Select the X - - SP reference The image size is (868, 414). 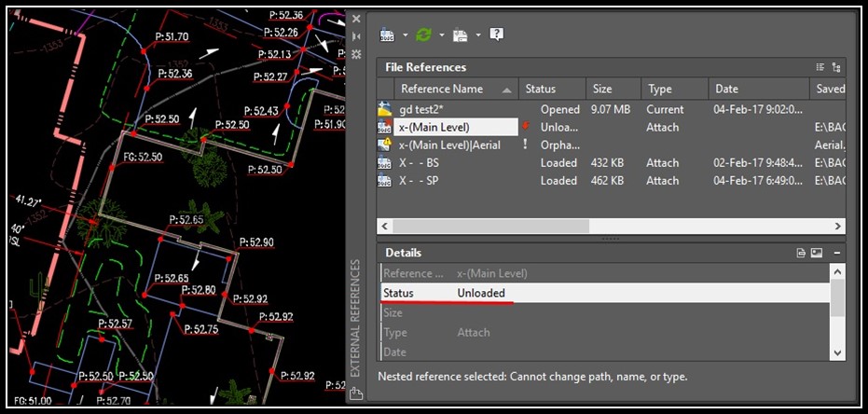click(x=419, y=181)
